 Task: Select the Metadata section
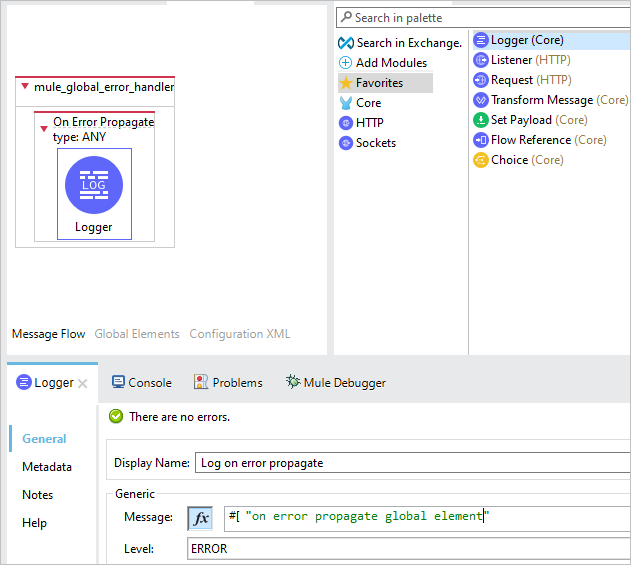[x=47, y=467]
